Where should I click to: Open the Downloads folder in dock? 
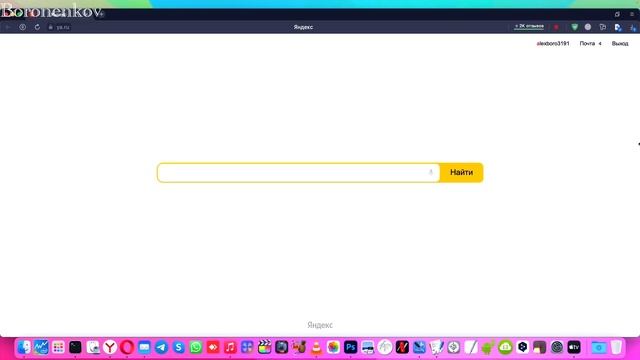coord(599,347)
